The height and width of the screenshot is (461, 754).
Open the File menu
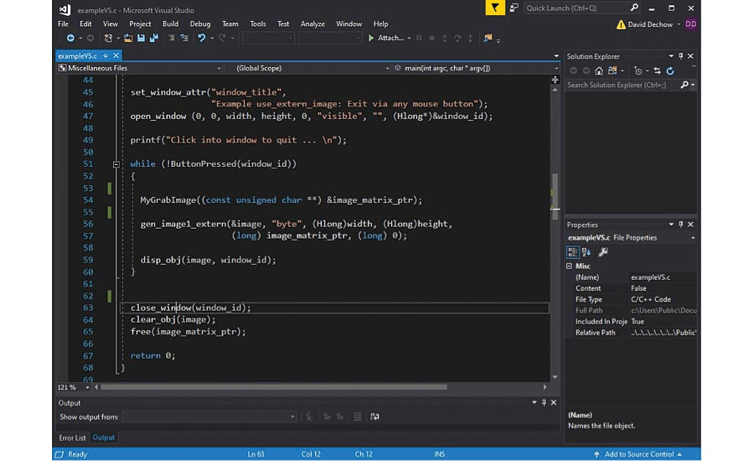pyautogui.click(x=63, y=24)
